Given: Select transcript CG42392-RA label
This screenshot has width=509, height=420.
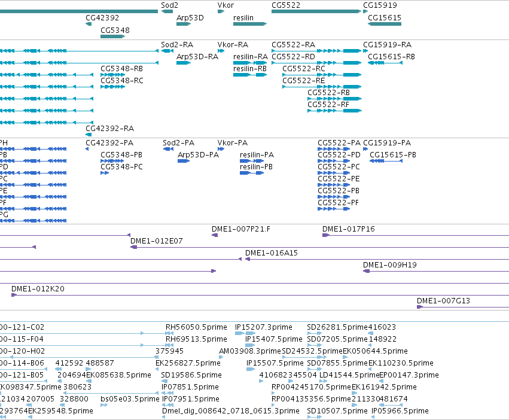Looking at the screenshot, I should pyautogui.click(x=109, y=129).
